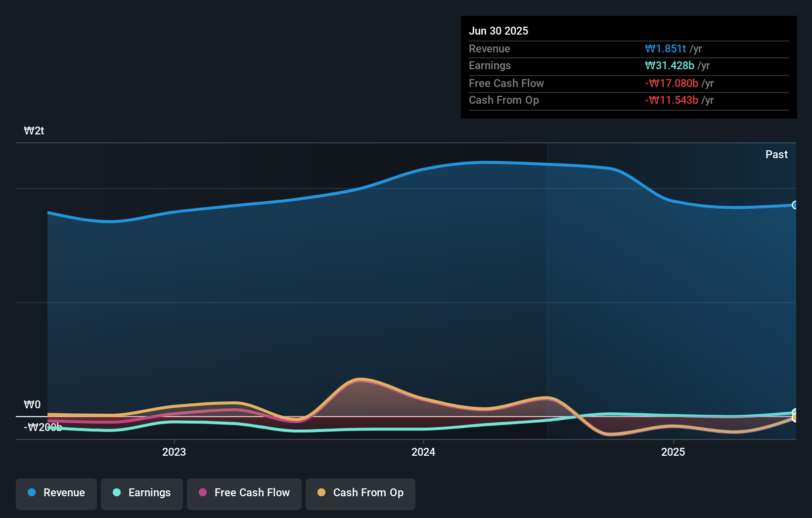812x518 pixels.
Task: Click the -₩200b y-axis label
Action: coord(43,427)
